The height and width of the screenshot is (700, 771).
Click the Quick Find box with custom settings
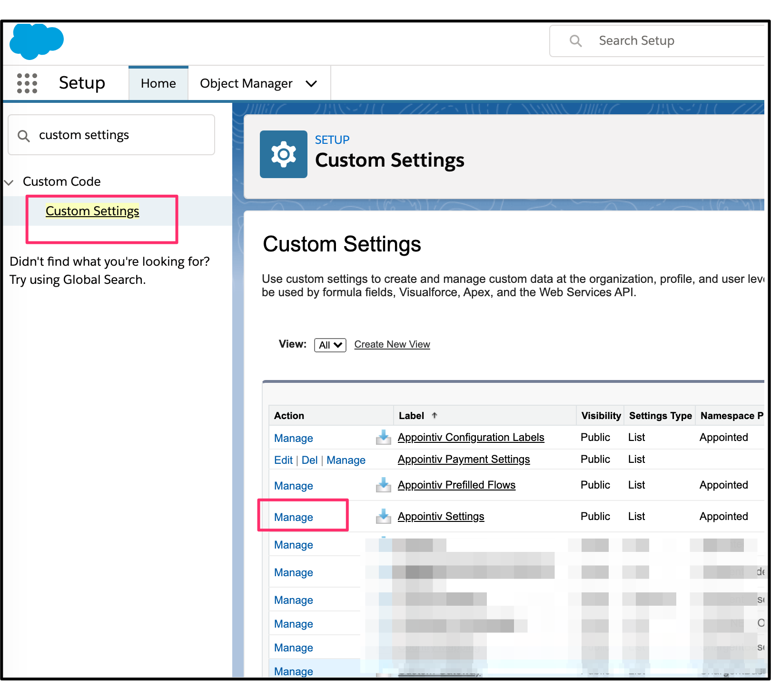[111, 135]
